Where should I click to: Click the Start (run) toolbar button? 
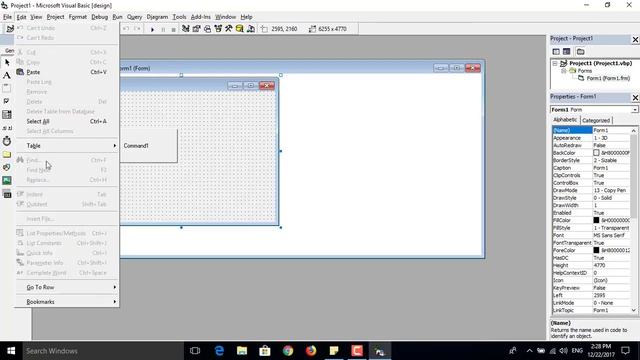pos(152,29)
